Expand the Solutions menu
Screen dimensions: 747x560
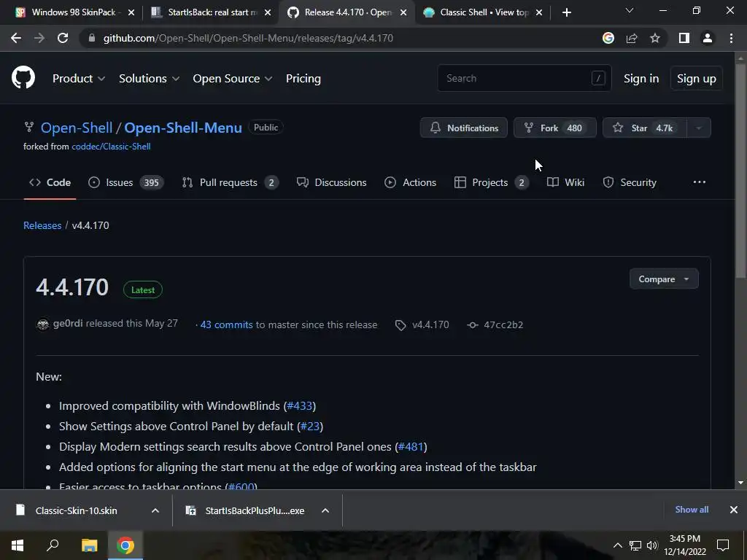(x=149, y=79)
